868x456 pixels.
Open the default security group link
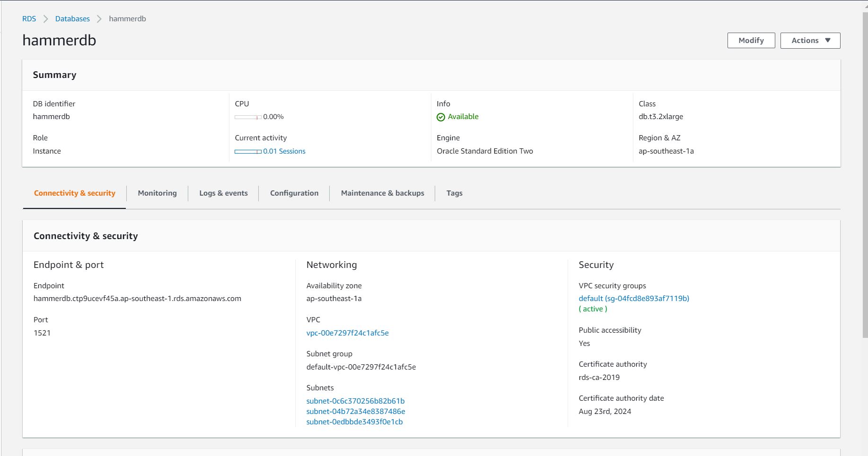click(633, 299)
